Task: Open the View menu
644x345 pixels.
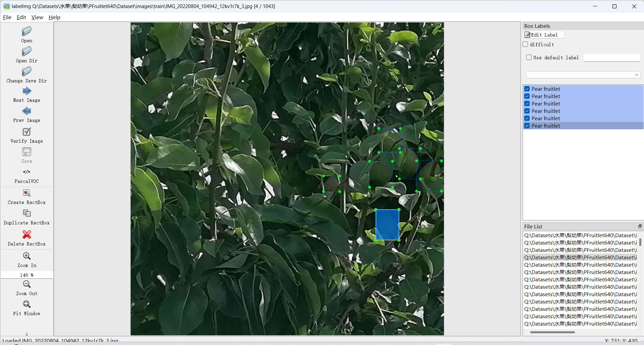Action: point(37,17)
